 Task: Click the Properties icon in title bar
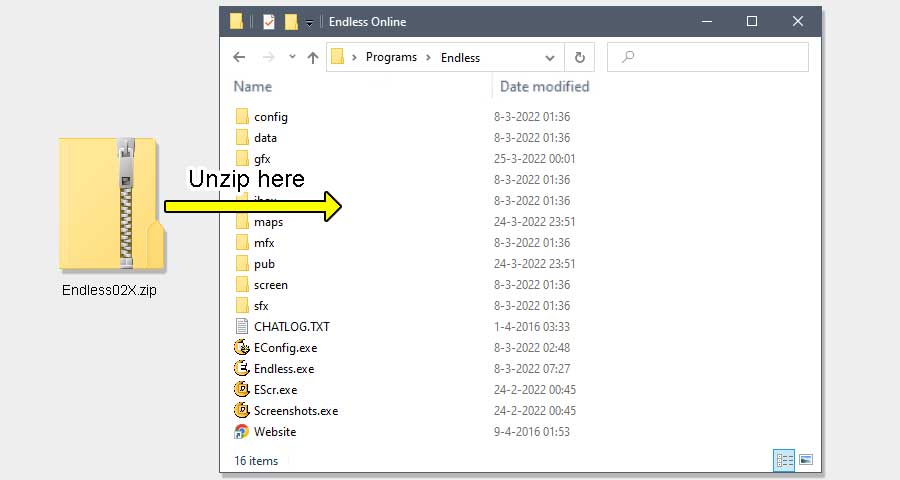click(x=269, y=22)
